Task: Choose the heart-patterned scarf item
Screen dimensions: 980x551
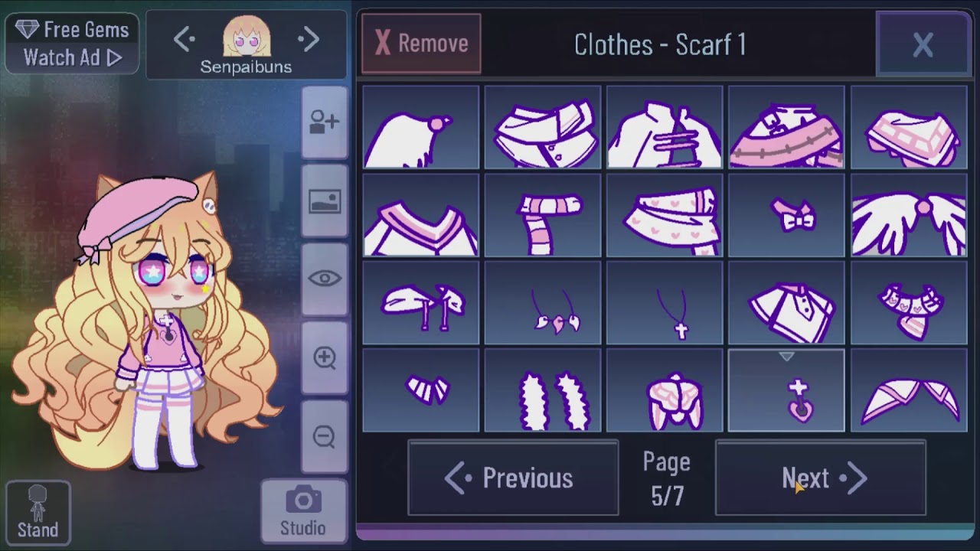Action: pyautogui.click(x=665, y=215)
